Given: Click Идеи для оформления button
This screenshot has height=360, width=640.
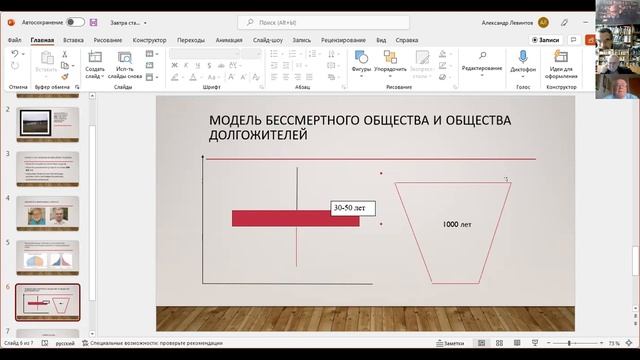Looking at the screenshot, I should (x=561, y=64).
